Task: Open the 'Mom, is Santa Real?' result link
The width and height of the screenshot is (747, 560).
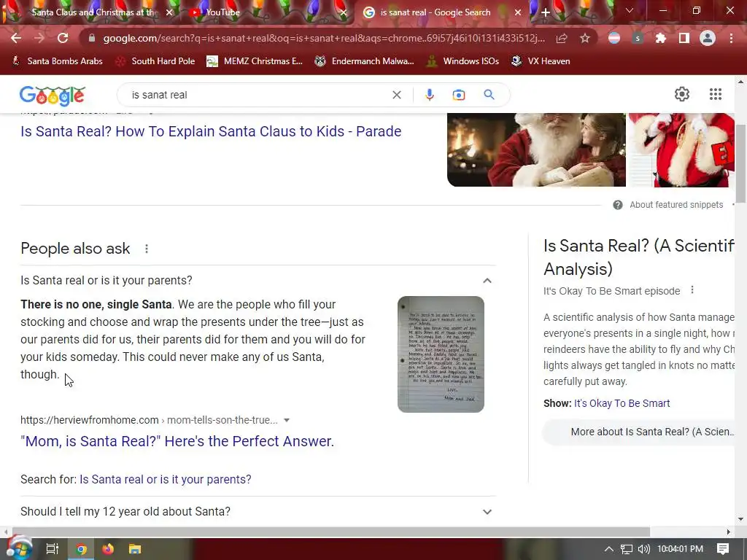Action: (177, 441)
